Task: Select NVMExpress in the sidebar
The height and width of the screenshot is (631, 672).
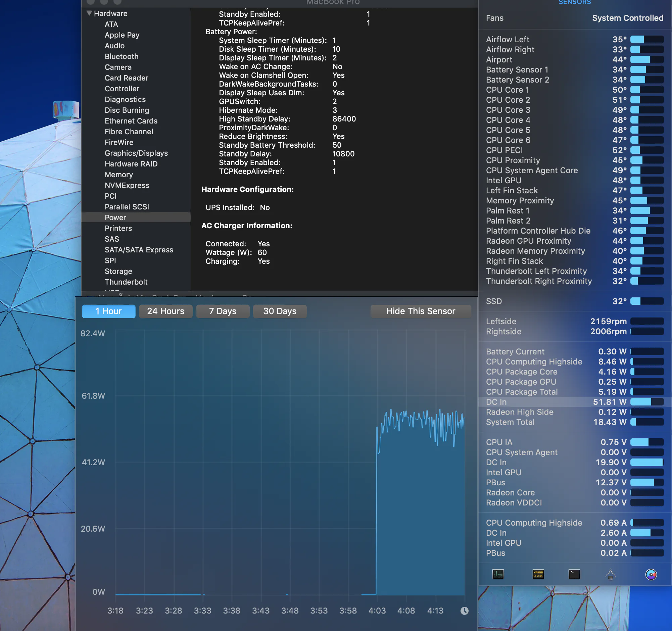Action: (x=127, y=185)
